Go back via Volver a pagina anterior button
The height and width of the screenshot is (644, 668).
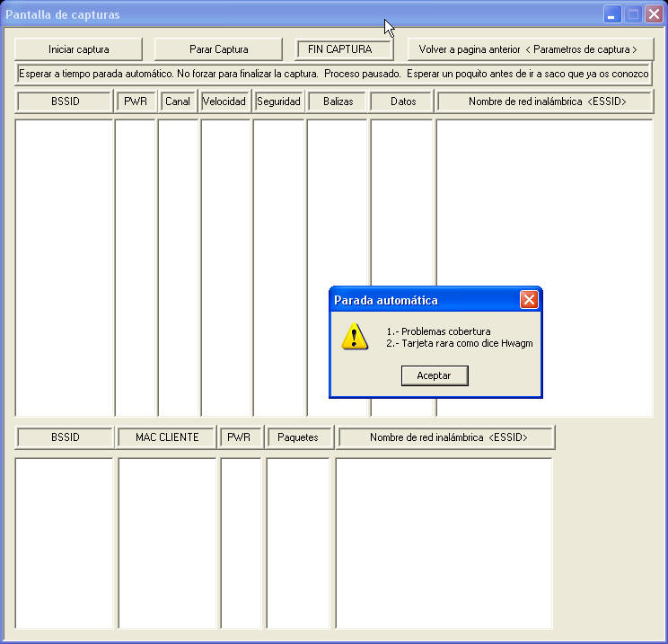[531, 49]
